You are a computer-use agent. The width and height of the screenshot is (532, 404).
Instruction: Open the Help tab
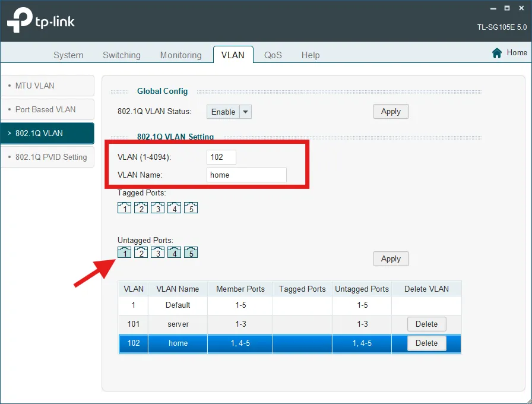coord(311,55)
